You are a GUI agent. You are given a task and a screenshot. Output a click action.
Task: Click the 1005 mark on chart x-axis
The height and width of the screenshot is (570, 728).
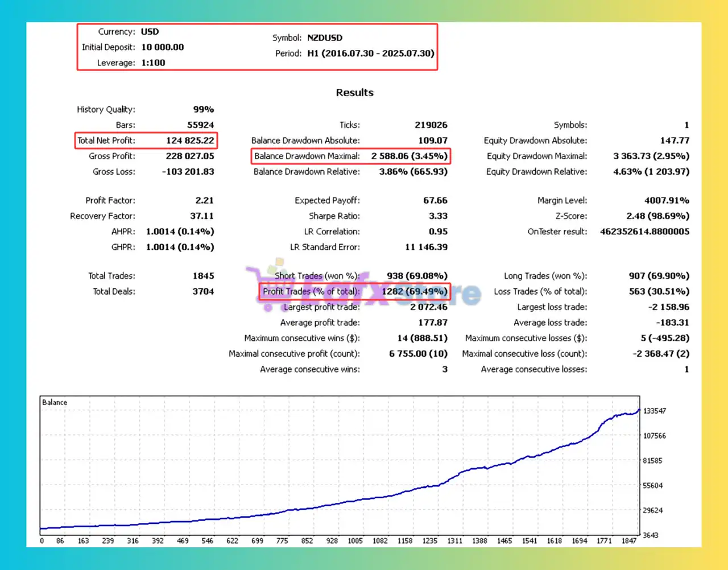point(355,541)
